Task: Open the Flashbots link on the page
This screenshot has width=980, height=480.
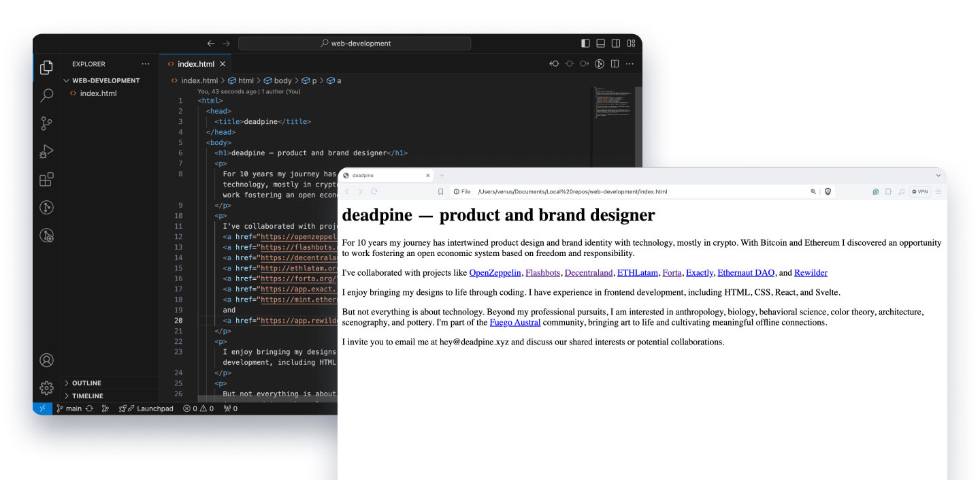Action: [x=542, y=273]
